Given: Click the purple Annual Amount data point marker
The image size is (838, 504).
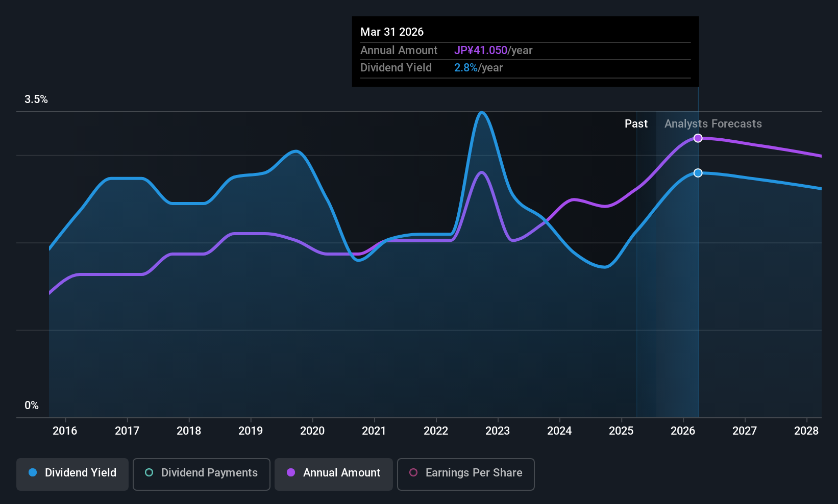Looking at the screenshot, I should point(698,138).
